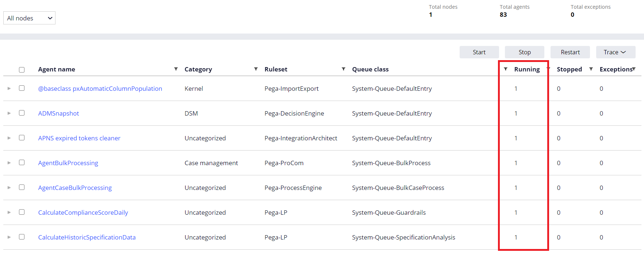The width and height of the screenshot is (644, 253).
Task: Click the 'System-Queue-SpecificationAnalysis' queue class cell
Action: click(x=404, y=237)
